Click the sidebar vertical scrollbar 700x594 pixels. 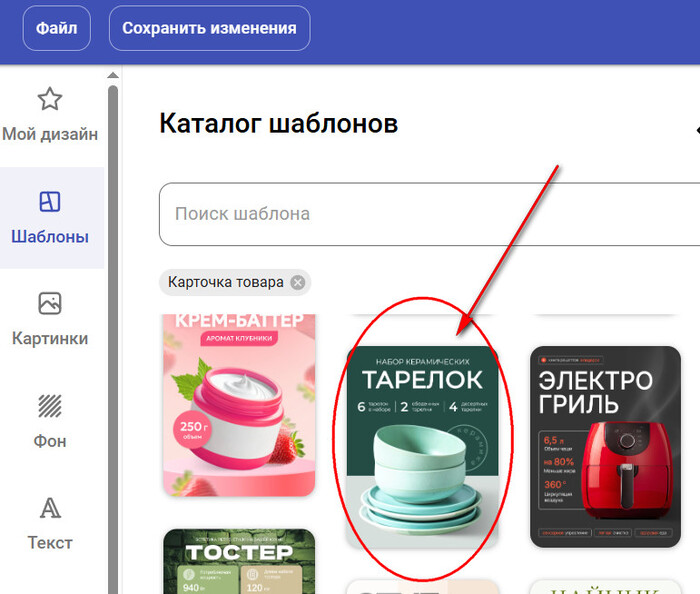click(113, 300)
